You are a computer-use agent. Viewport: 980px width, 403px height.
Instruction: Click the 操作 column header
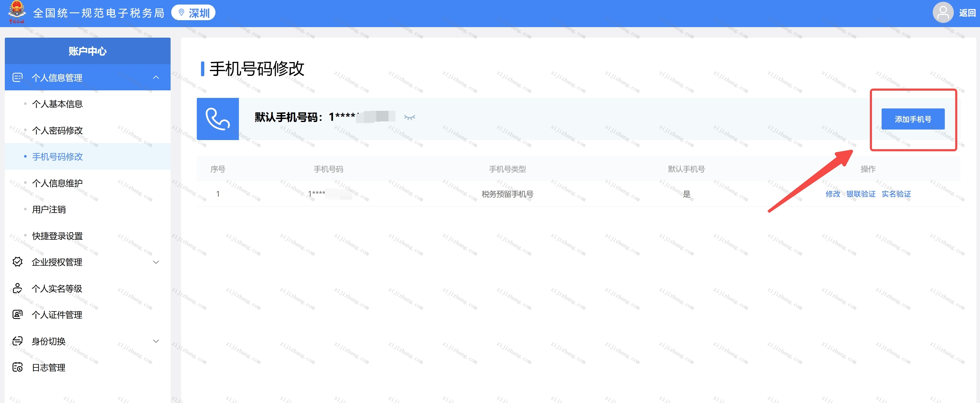[868, 169]
